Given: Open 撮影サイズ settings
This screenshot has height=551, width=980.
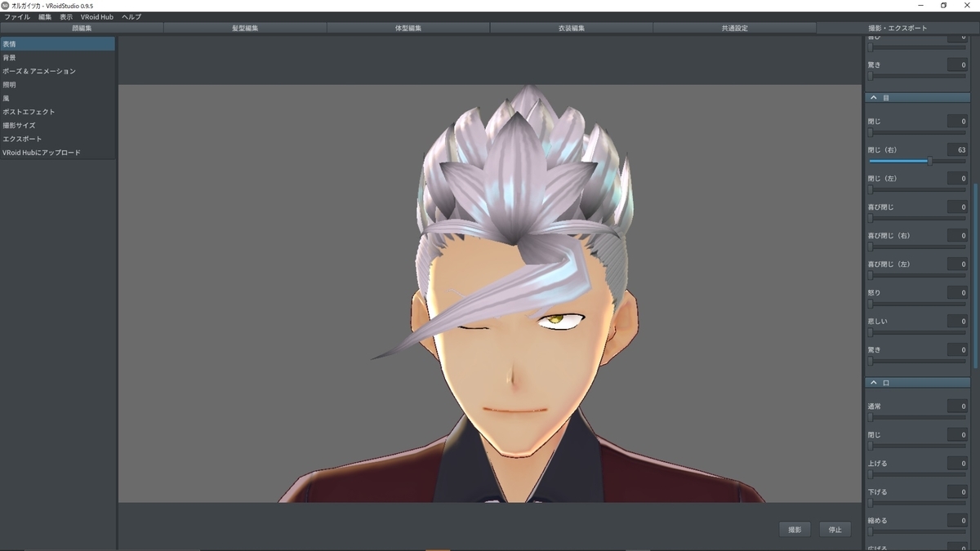Looking at the screenshot, I should pos(57,126).
